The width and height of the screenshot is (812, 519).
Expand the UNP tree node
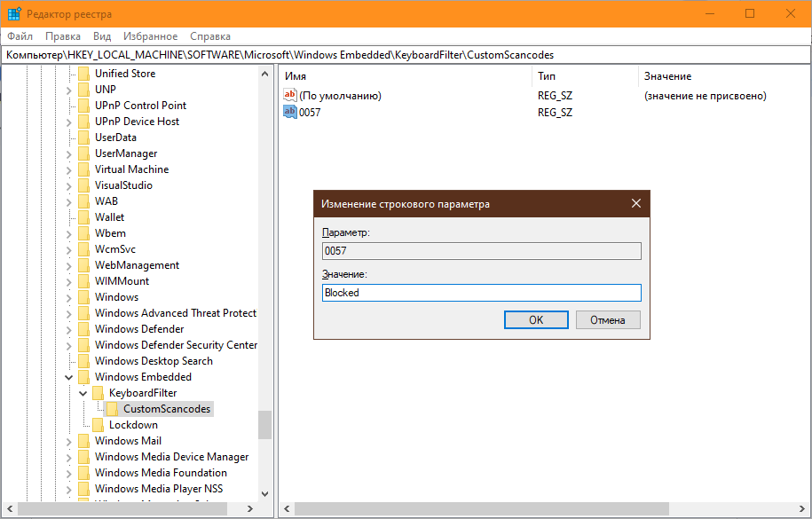click(69, 90)
